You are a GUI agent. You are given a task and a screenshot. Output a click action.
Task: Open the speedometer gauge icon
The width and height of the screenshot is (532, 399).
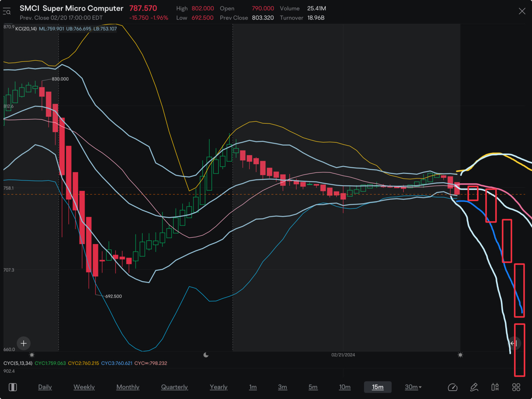(453, 387)
